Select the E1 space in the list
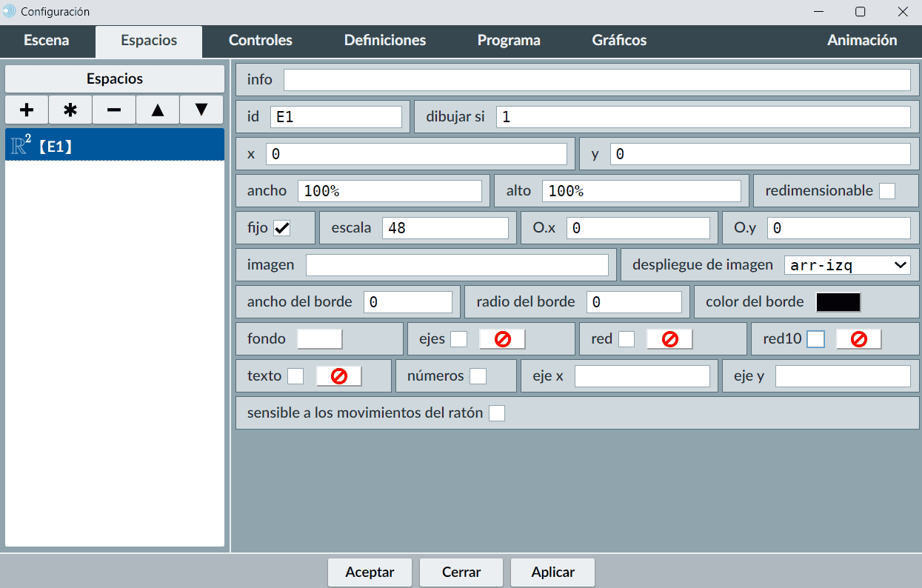 pos(115,147)
